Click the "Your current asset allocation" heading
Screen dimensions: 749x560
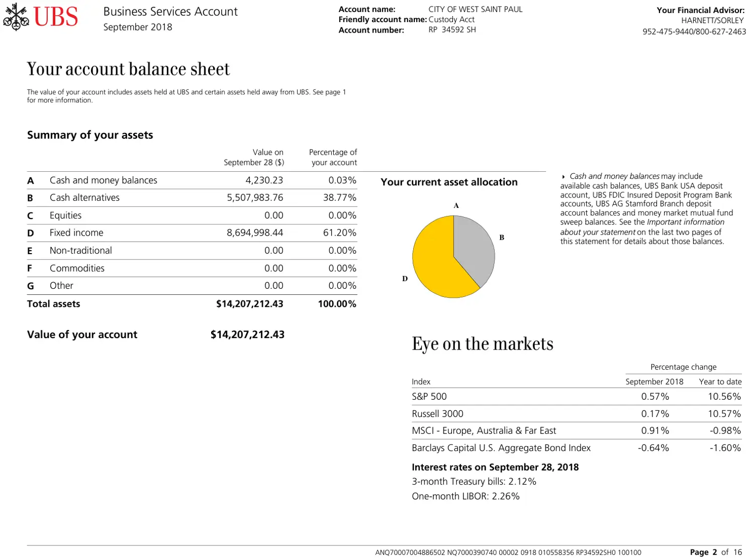pyautogui.click(x=449, y=182)
